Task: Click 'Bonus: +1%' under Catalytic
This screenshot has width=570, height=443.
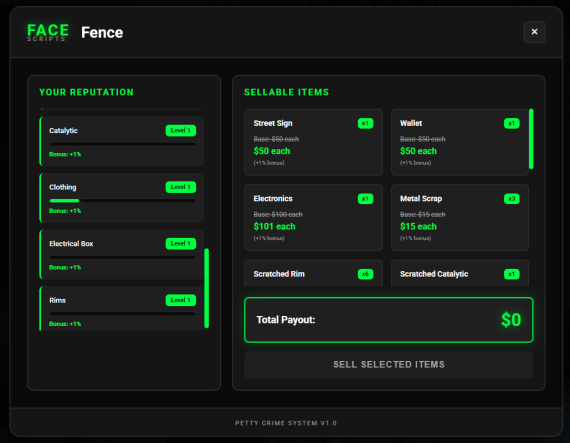Action: pos(65,154)
